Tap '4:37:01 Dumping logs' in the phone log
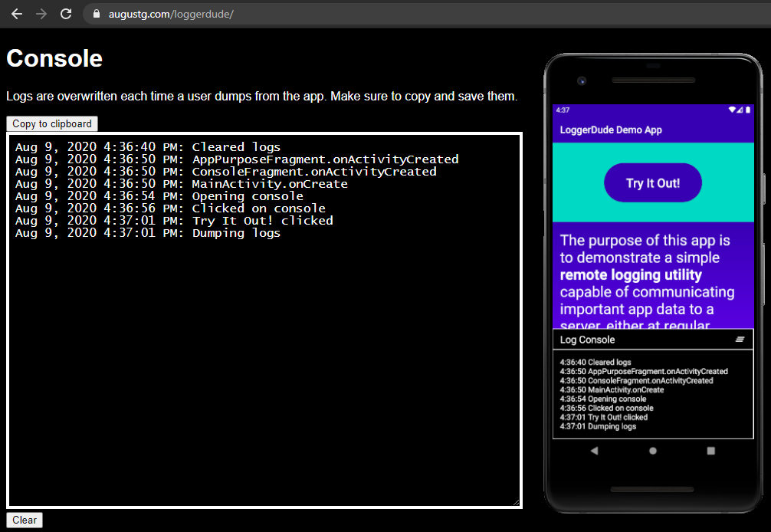 (598, 426)
